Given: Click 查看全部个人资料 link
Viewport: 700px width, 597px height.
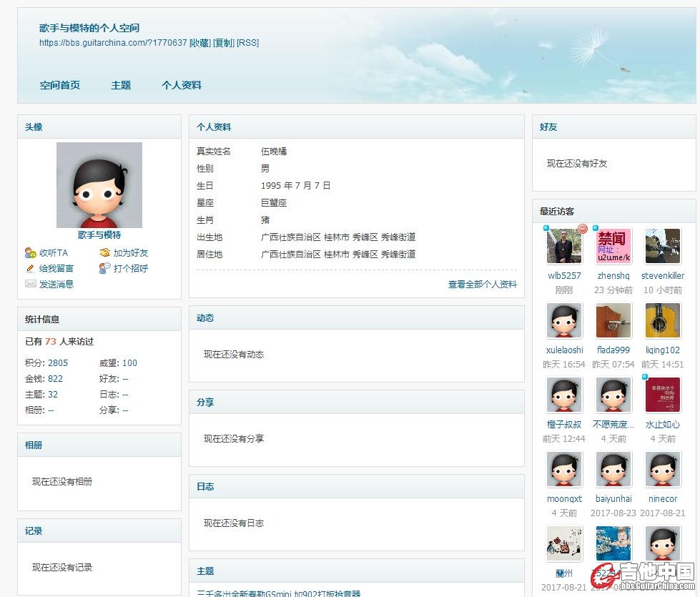Looking at the screenshot, I should point(482,285).
